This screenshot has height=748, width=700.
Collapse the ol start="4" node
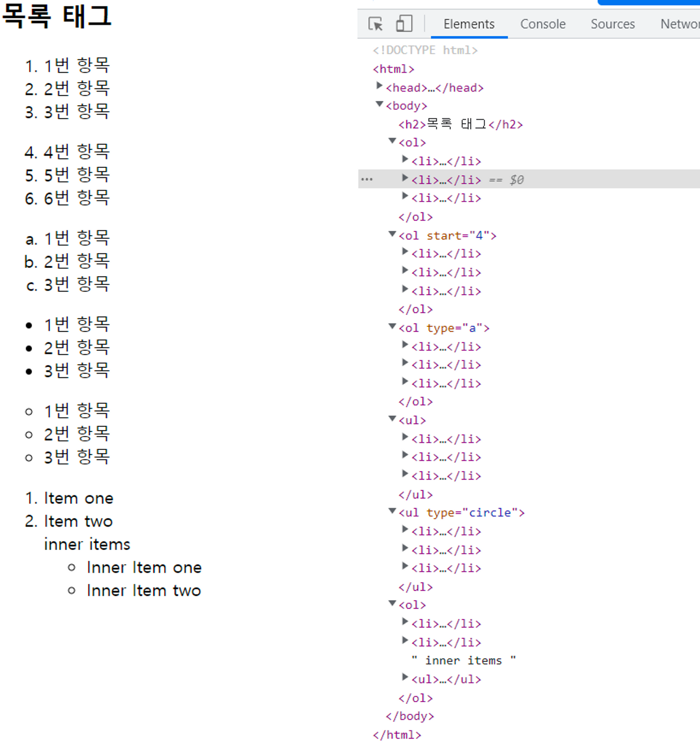tap(392, 234)
